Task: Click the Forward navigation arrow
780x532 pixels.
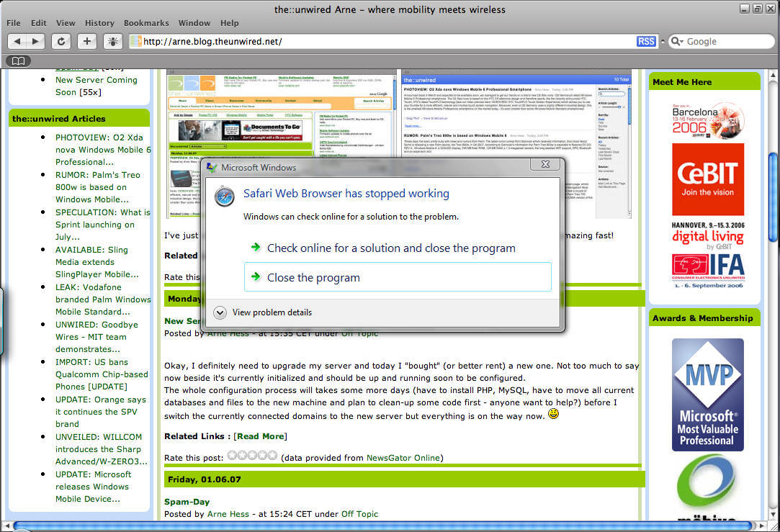Action: coord(35,42)
